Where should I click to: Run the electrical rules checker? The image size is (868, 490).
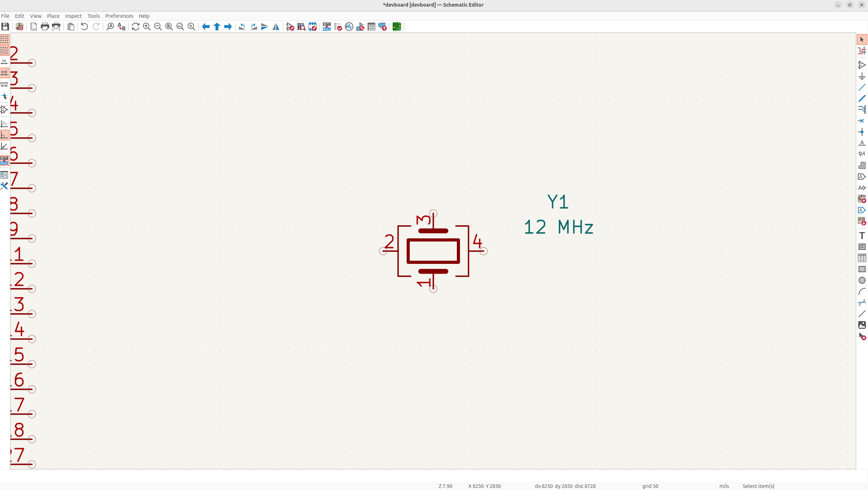coord(338,27)
